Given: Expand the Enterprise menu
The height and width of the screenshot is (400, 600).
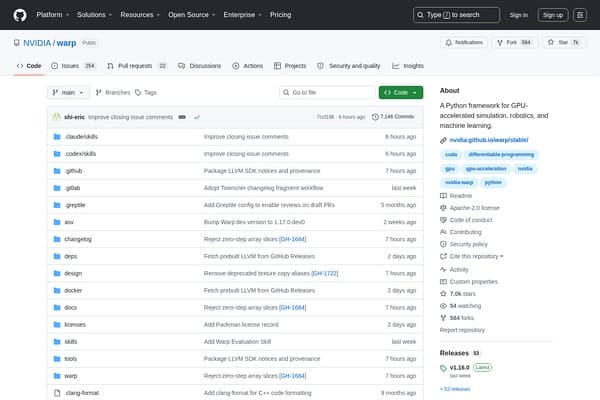Looking at the screenshot, I should point(242,15).
